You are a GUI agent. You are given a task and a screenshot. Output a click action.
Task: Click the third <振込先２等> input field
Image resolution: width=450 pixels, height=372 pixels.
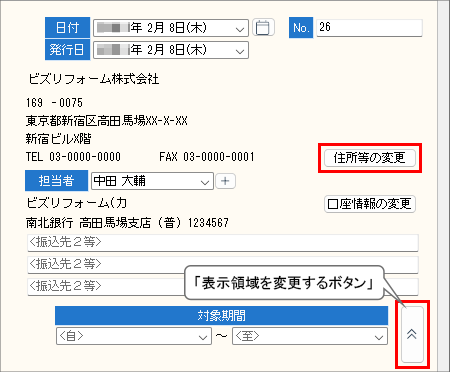223,286
